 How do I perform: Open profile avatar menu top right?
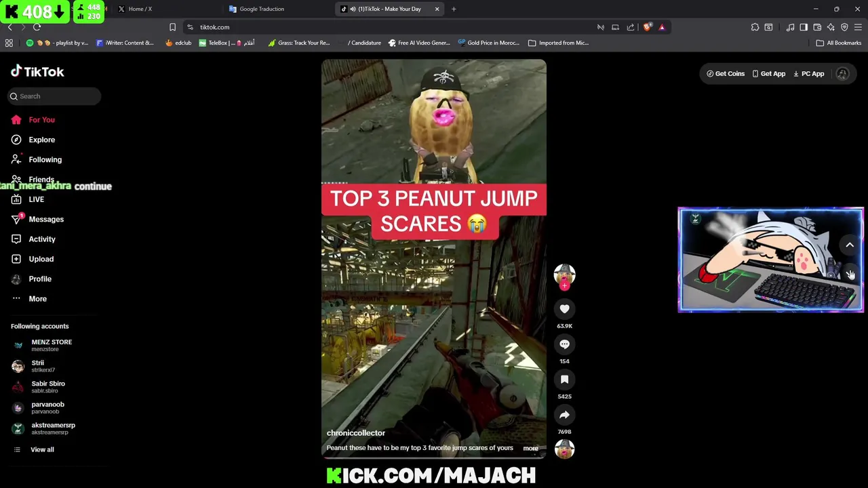pyautogui.click(x=842, y=74)
